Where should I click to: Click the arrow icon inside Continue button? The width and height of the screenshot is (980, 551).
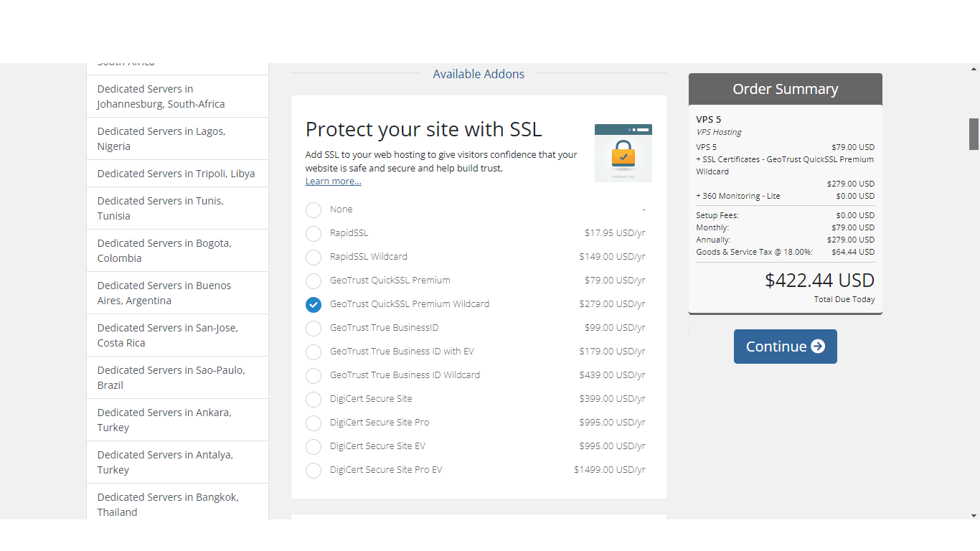(x=818, y=347)
